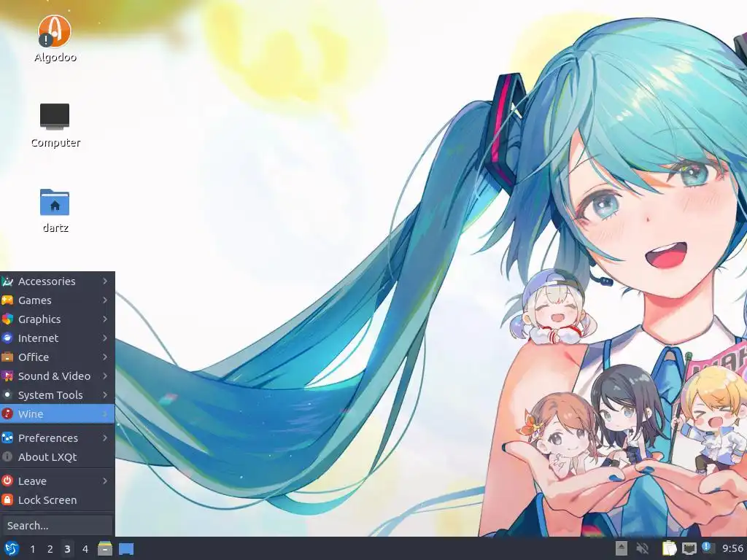Click the Lock Screen padlock icon

(7, 500)
